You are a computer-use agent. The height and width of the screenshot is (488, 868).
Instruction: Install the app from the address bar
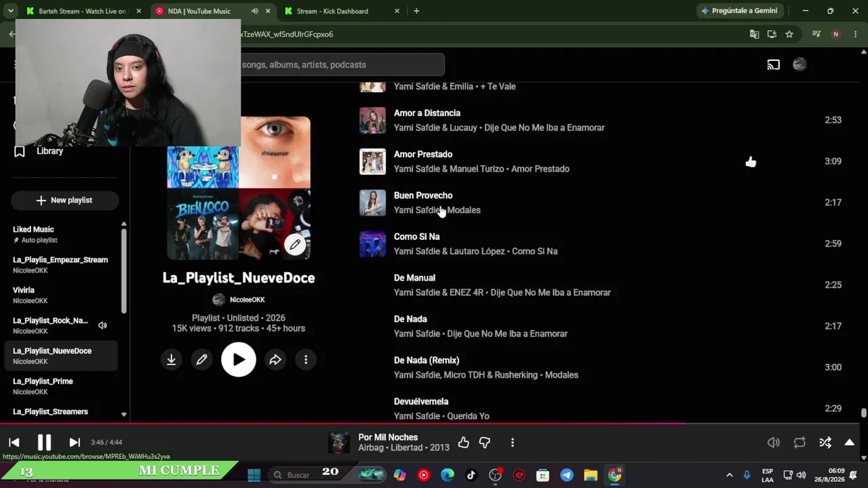pyautogui.click(x=772, y=35)
